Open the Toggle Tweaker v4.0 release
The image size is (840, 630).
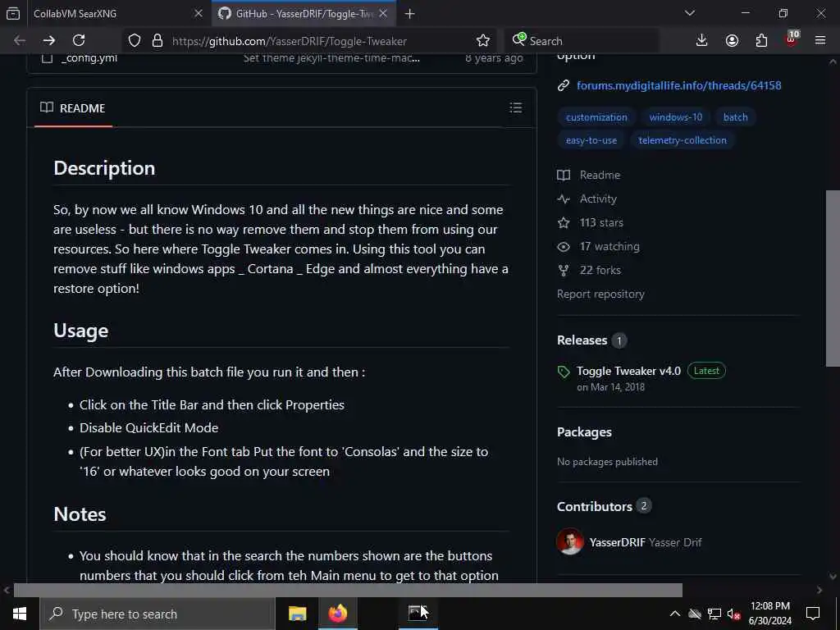tap(628, 371)
